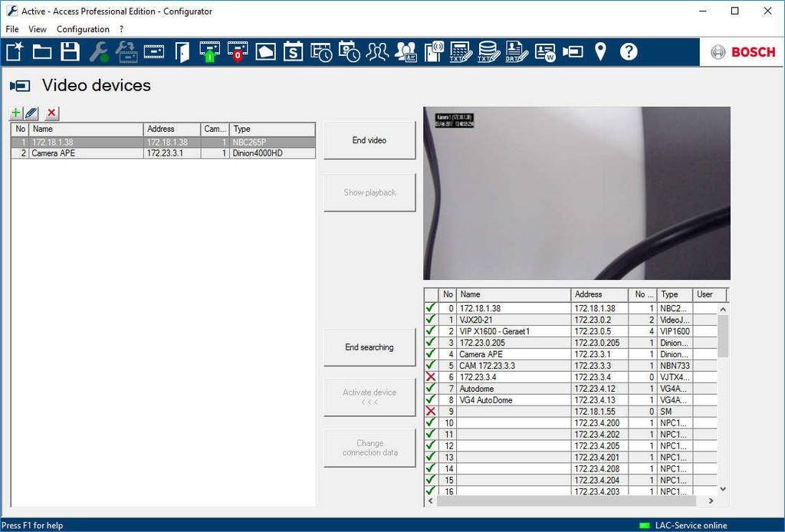This screenshot has height=532, width=785.
Task: Click address 172.18.1.55 in results
Action: point(599,412)
